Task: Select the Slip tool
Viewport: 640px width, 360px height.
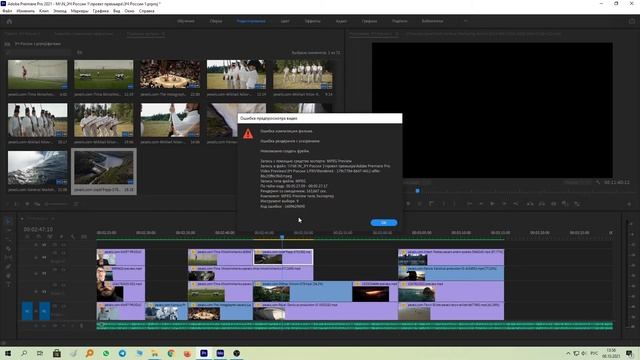Action: (x=9, y=258)
